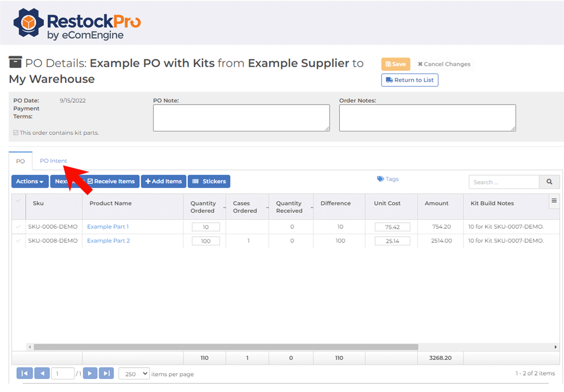Toggle 'This order contains kit parts' checkbox
Image resolution: width=564 pixels, height=392 pixels.
point(16,133)
